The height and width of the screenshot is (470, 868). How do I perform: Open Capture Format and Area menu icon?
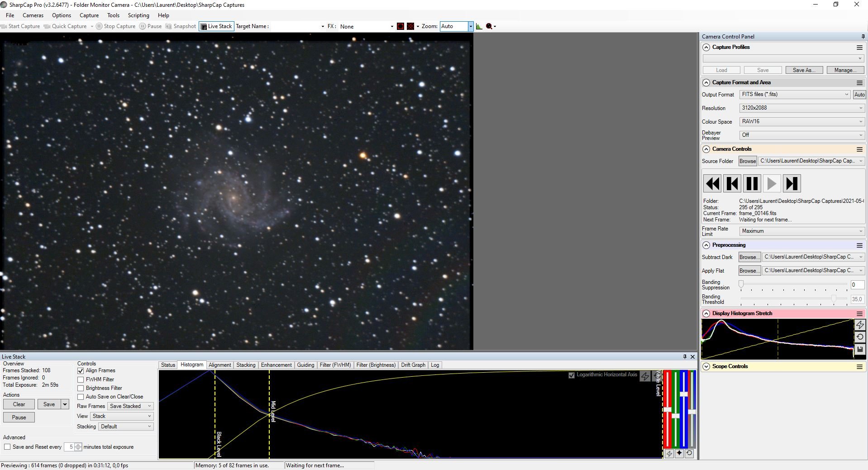click(x=859, y=83)
